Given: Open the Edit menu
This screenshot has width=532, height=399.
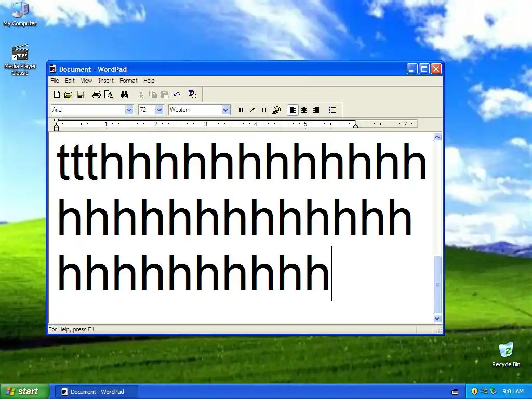Looking at the screenshot, I should 70,81.
